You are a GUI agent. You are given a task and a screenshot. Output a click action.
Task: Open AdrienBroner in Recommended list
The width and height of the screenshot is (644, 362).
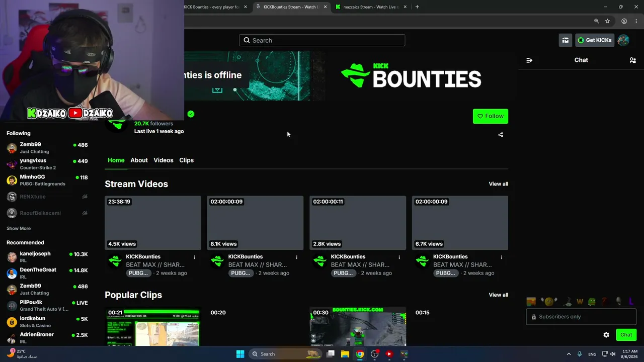(x=47, y=338)
